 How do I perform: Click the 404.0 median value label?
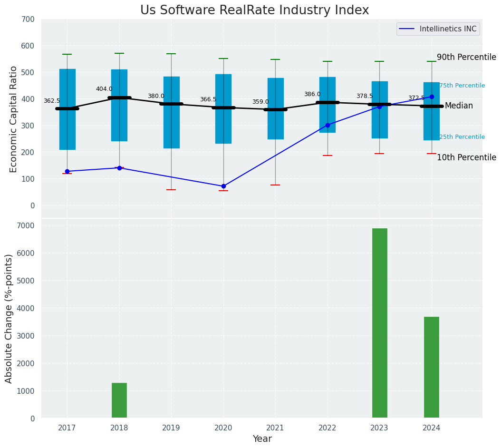(104, 89)
